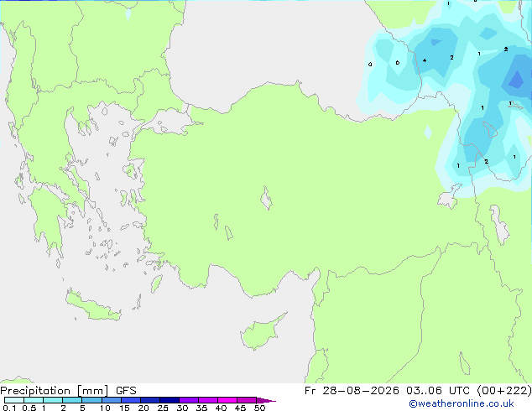Viewport: 532px width, 411px height.
Task: Click the "4" precipitation value on map
Action: pos(425,60)
